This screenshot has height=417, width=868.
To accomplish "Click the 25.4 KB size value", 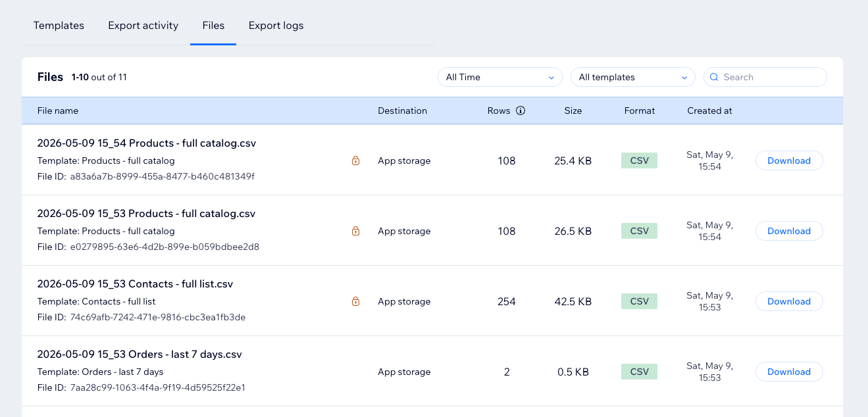I will coord(573,160).
